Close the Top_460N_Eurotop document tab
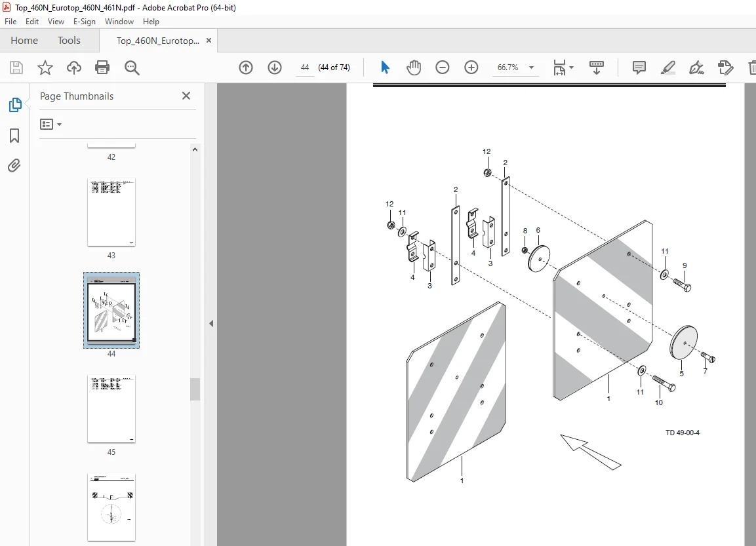This screenshot has width=756, height=546. pyautogui.click(x=209, y=41)
